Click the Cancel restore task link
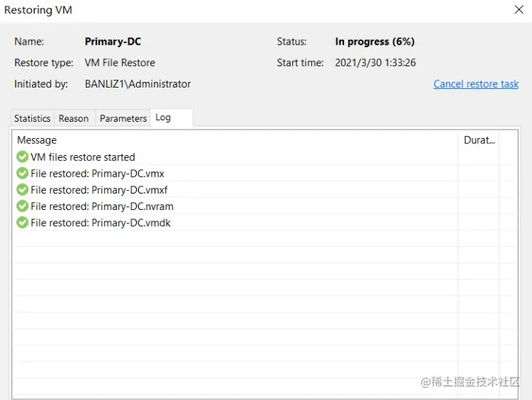Image resolution: width=532 pixels, height=400 pixels. point(476,84)
